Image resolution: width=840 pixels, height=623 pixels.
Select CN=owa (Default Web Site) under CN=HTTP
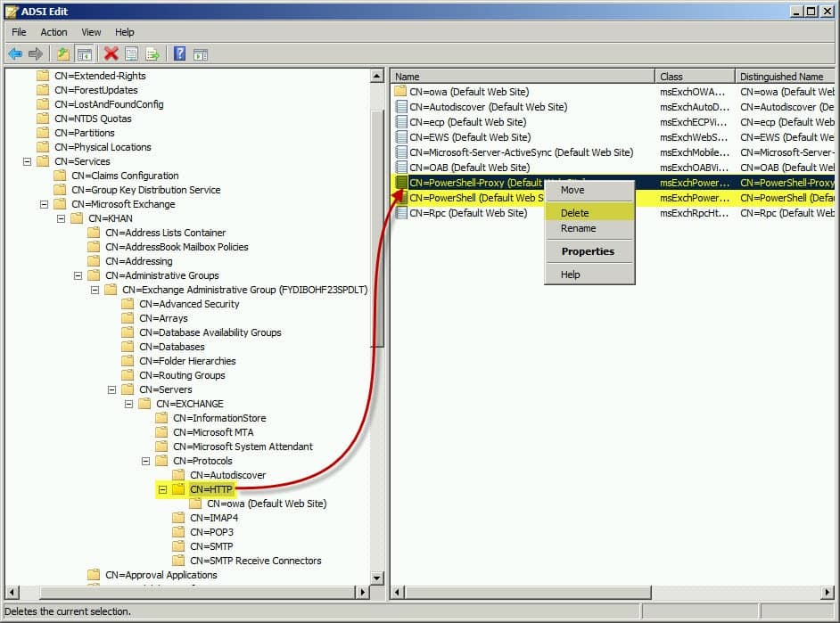267,503
